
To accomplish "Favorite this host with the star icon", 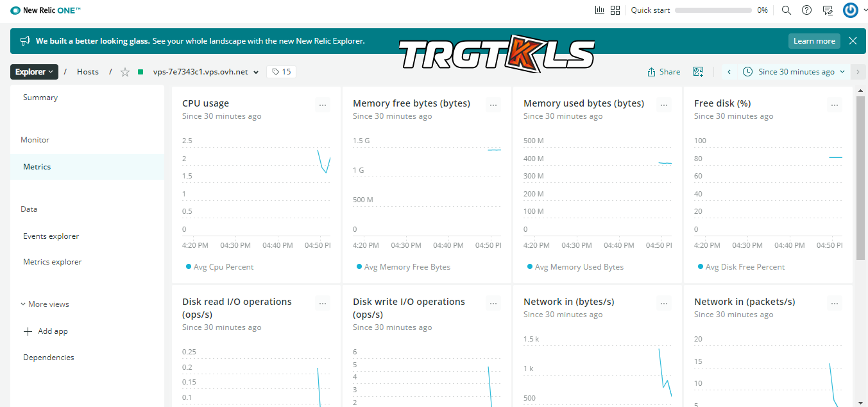I will [x=125, y=72].
